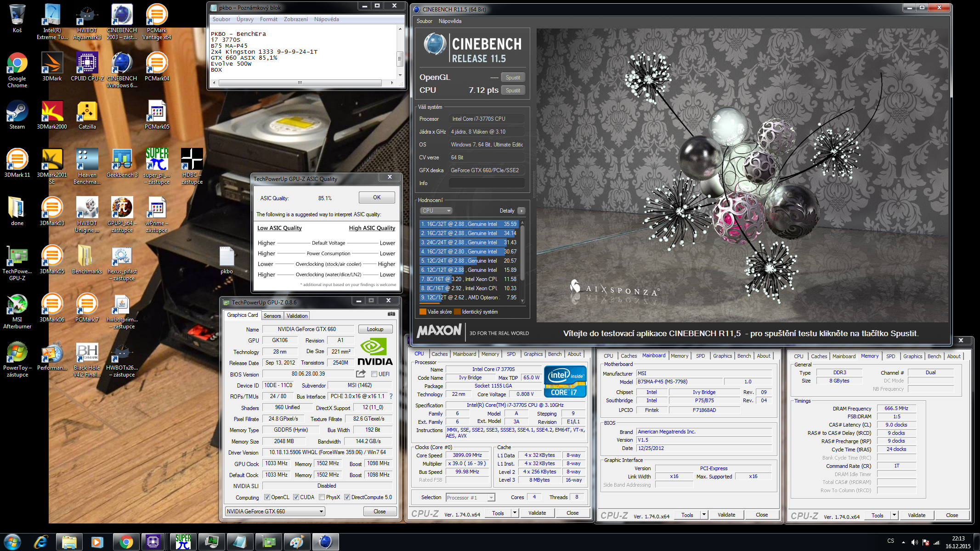Open GPUPI x64 shortcut icon
This screenshot has width=980, height=551.
(x=122, y=214)
